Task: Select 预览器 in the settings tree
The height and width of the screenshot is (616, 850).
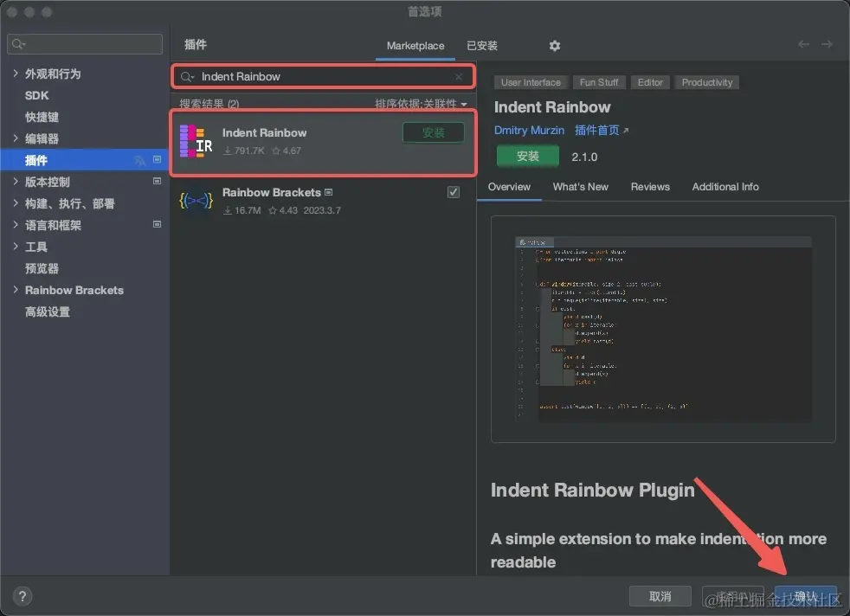Action: (42, 269)
